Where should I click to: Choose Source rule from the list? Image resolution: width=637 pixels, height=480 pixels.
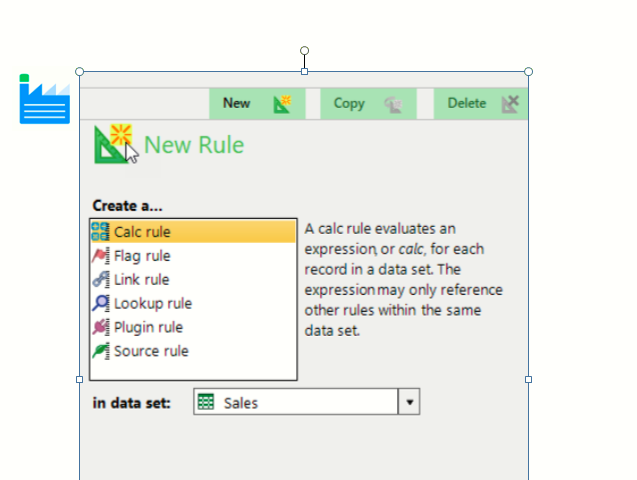150,351
